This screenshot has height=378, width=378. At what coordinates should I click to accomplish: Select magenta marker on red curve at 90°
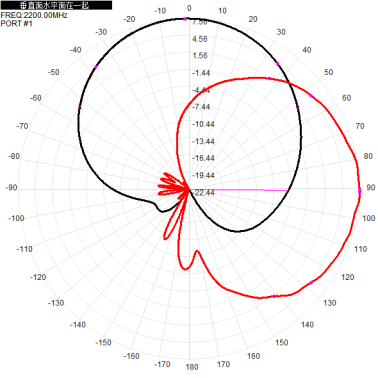[360, 191]
